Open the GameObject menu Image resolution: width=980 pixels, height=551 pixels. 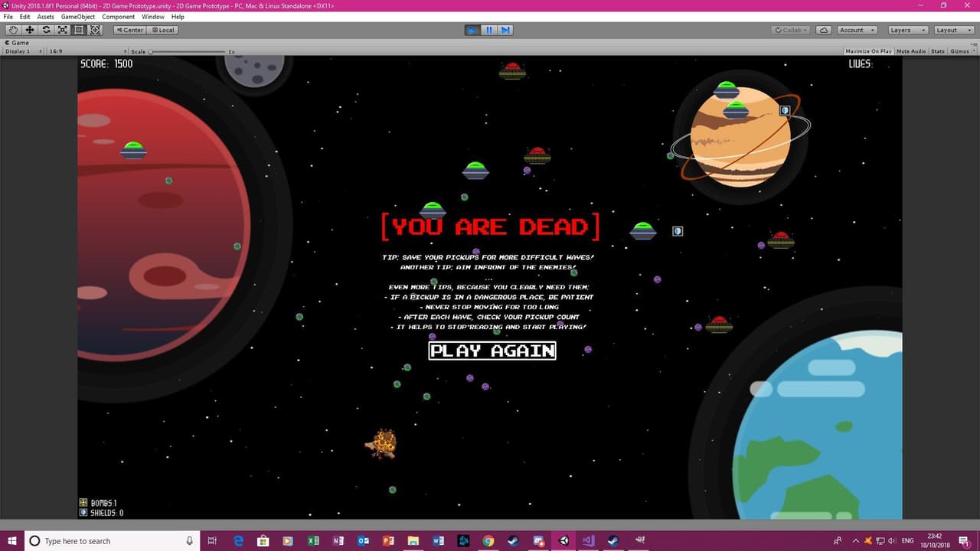point(78,17)
